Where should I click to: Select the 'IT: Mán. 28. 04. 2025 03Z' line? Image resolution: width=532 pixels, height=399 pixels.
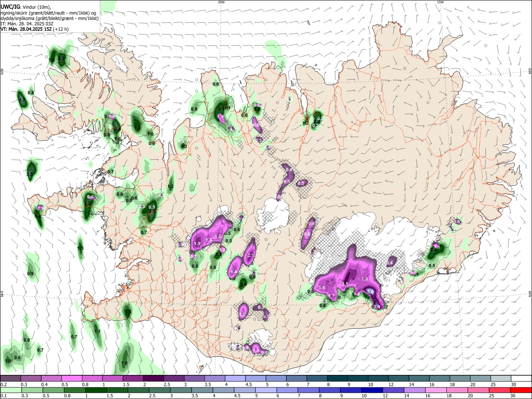tap(27, 24)
